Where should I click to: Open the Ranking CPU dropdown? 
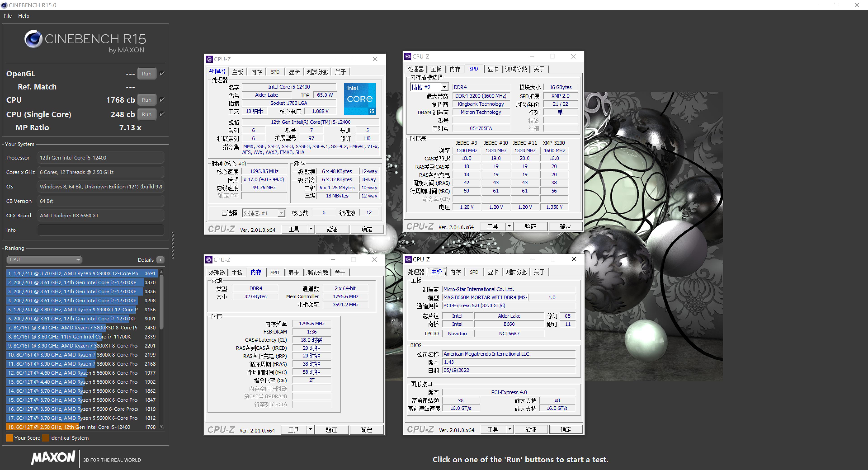pos(44,260)
